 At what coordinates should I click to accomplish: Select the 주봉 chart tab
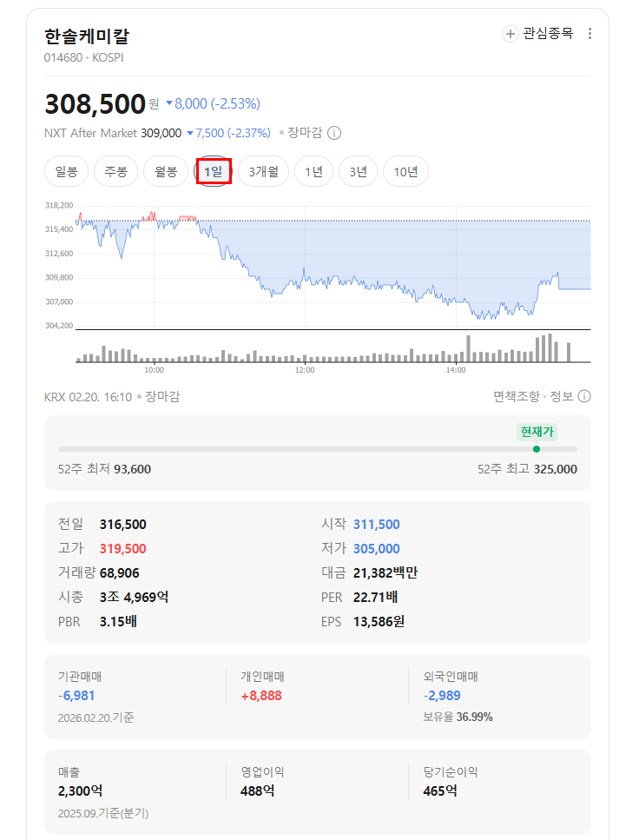click(x=115, y=171)
